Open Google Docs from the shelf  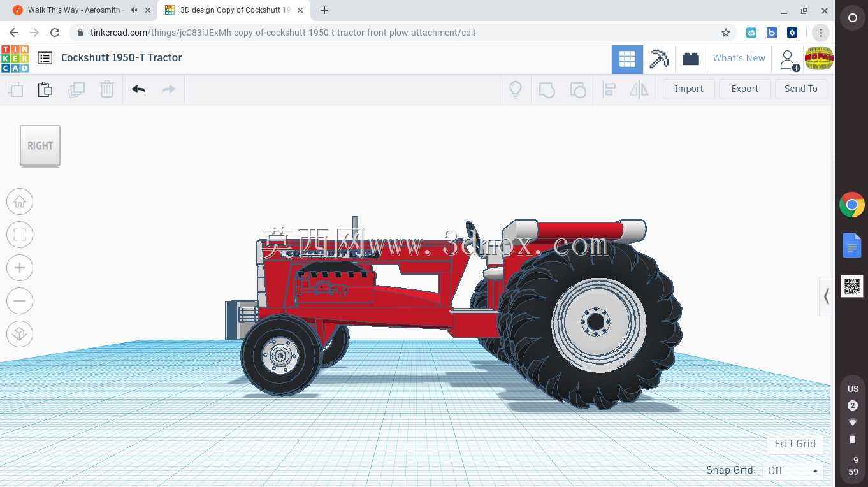pos(852,245)
